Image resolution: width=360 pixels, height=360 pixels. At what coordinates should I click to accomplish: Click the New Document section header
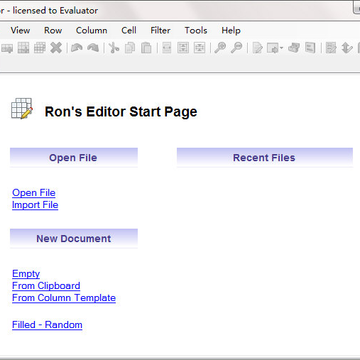click(74, 238)
